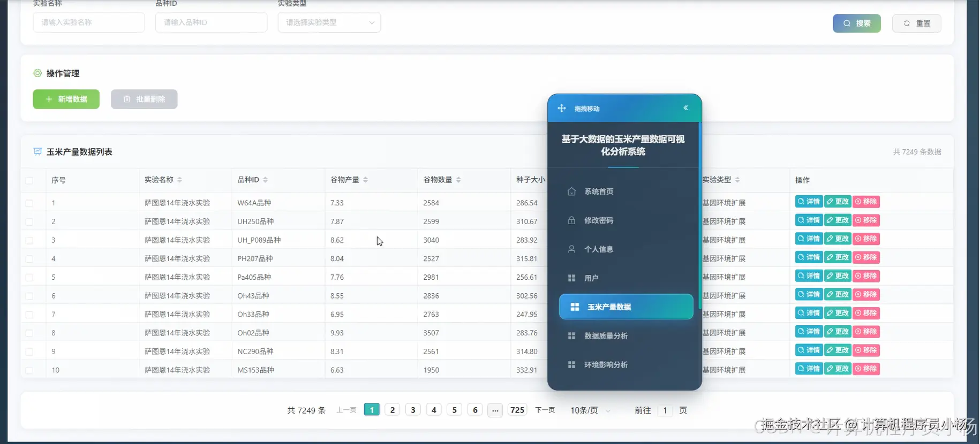Viewport: 980px width, 444px height.
Task: Sort by 谷物产量 column arrows
Action: point(365,180)
